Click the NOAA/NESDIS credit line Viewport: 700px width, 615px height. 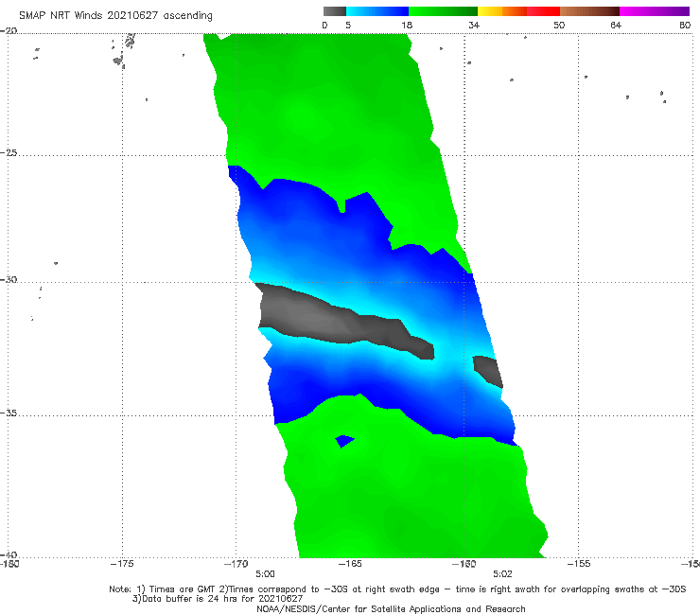[x=391, y=609]
